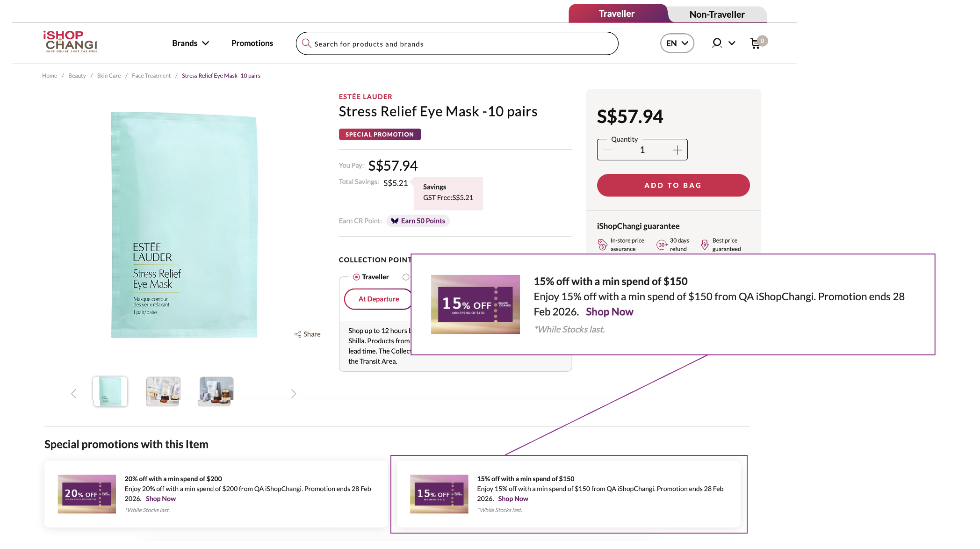The width and height of the screenshot is (980, 549).
Task: Show next product thumbnails with right arrow
Action: coord(294,394)
